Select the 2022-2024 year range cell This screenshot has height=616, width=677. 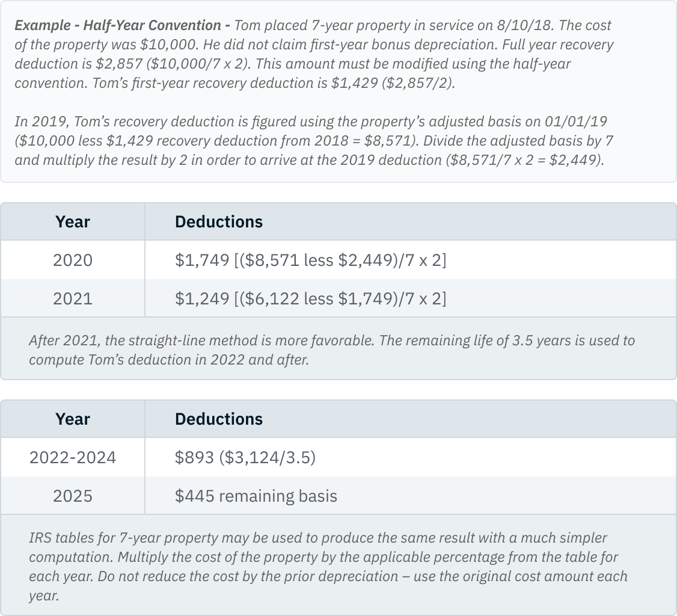[73, 458]
